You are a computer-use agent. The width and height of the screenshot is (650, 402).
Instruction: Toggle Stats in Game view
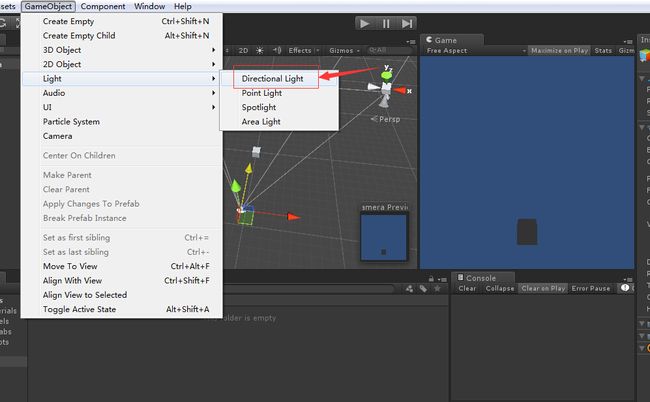click(603, 51)
